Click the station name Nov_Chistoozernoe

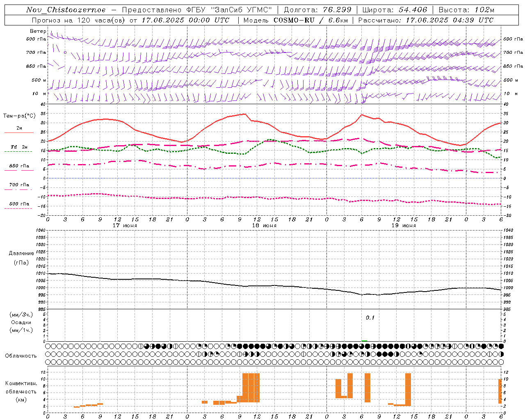(66, 10)
